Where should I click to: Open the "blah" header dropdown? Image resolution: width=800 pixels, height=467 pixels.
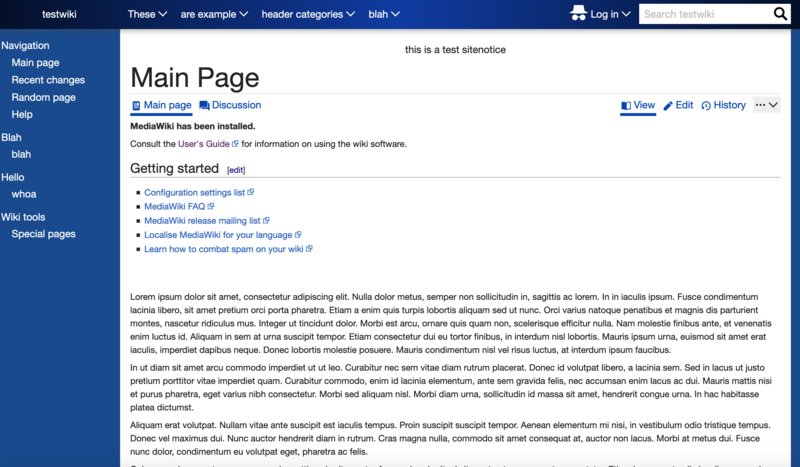click(384, 14)
